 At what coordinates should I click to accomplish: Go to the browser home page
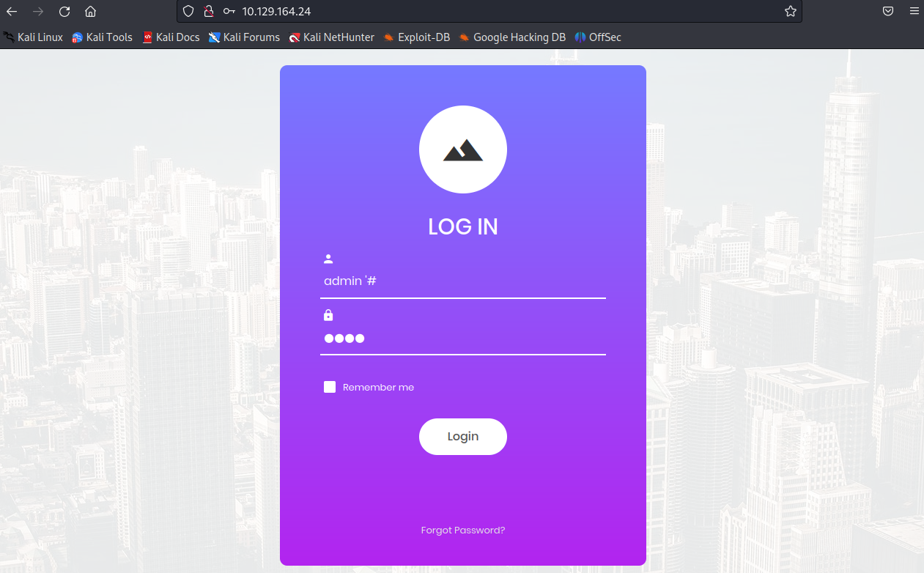coord(90,11)
